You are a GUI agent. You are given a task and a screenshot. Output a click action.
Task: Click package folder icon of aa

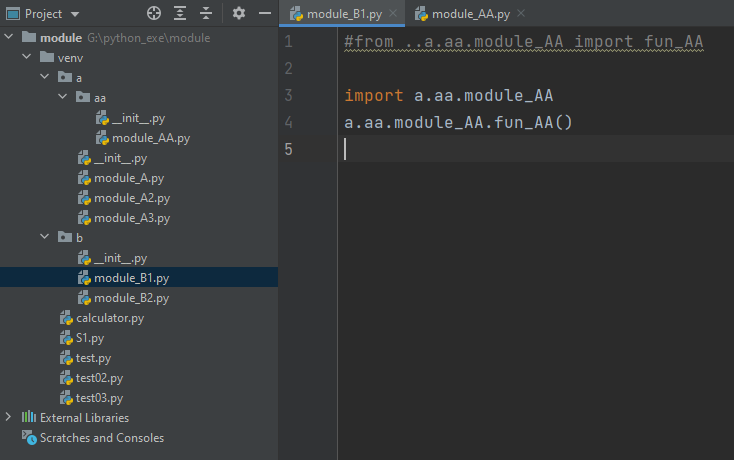pyautogui.click(x=83, y=97)
